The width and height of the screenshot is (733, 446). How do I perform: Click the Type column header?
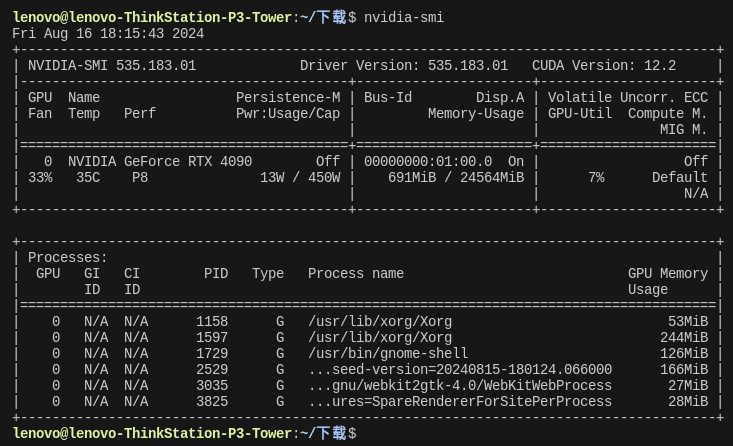268,273
